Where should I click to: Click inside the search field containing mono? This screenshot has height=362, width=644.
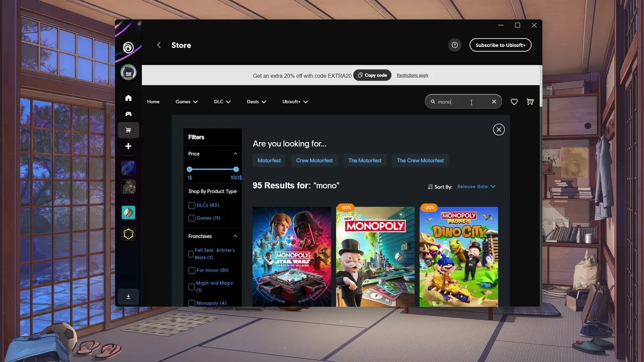(x=463, y=102)
